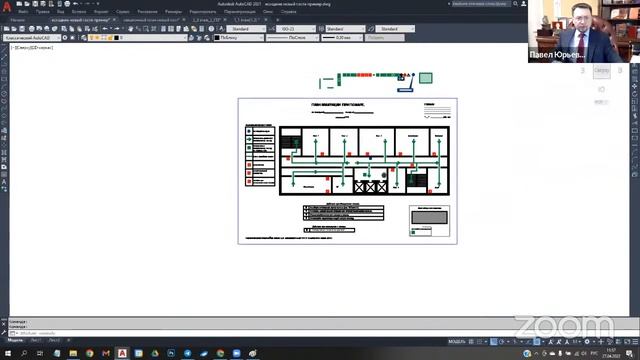Open the 0.30 мм lineweight dropdown
640x360 pixels.
coord(342,38)
